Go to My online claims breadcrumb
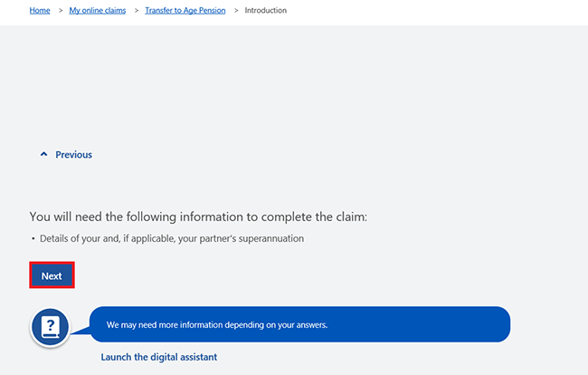 (98, 11)
